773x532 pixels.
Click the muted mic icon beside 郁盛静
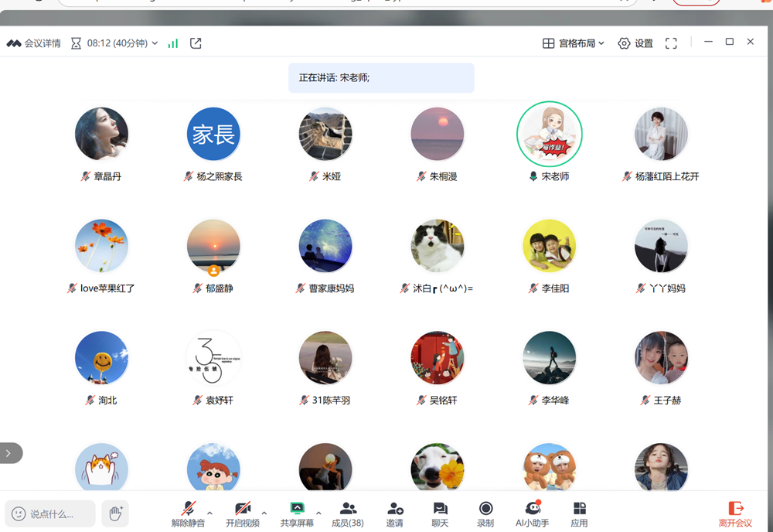click(x=198, y=288)
